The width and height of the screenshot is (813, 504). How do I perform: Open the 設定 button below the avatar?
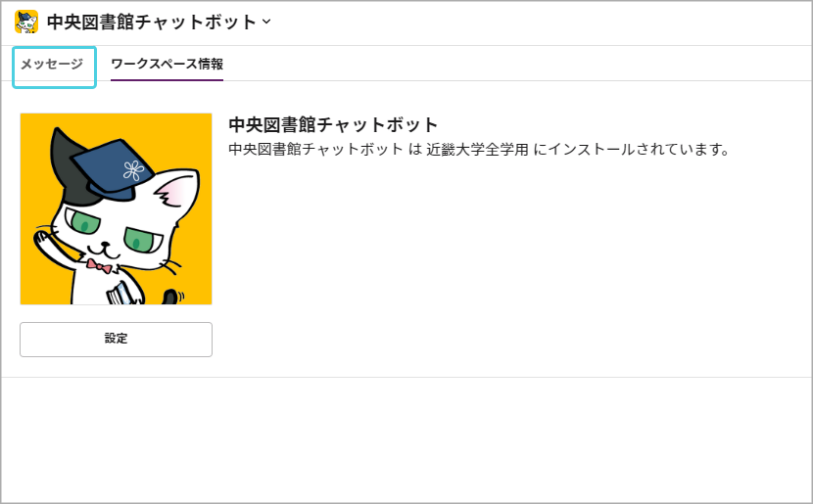(x=117, y=340)
